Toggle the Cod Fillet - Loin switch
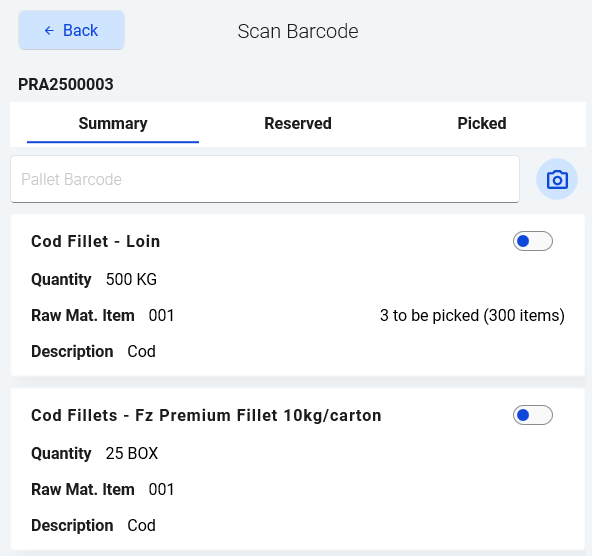The width and height of the screenshot is (592, 556). 532,241
